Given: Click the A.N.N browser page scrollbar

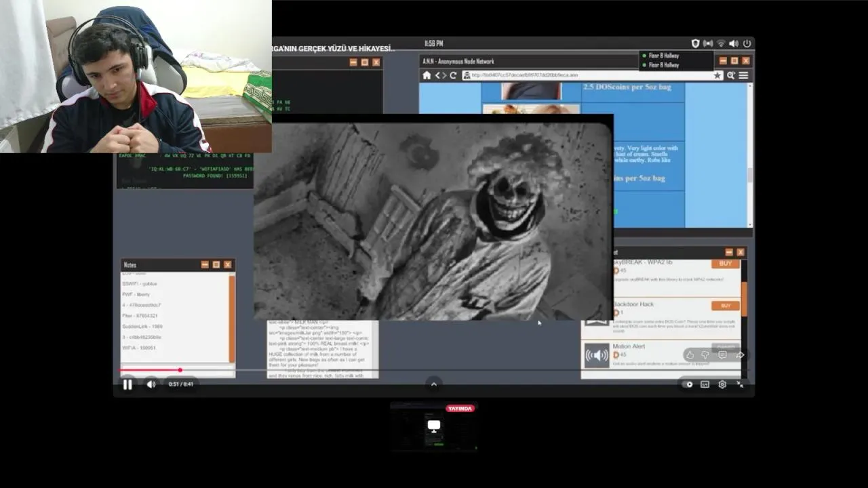Looking at the screenshot, I should (750, 174).
